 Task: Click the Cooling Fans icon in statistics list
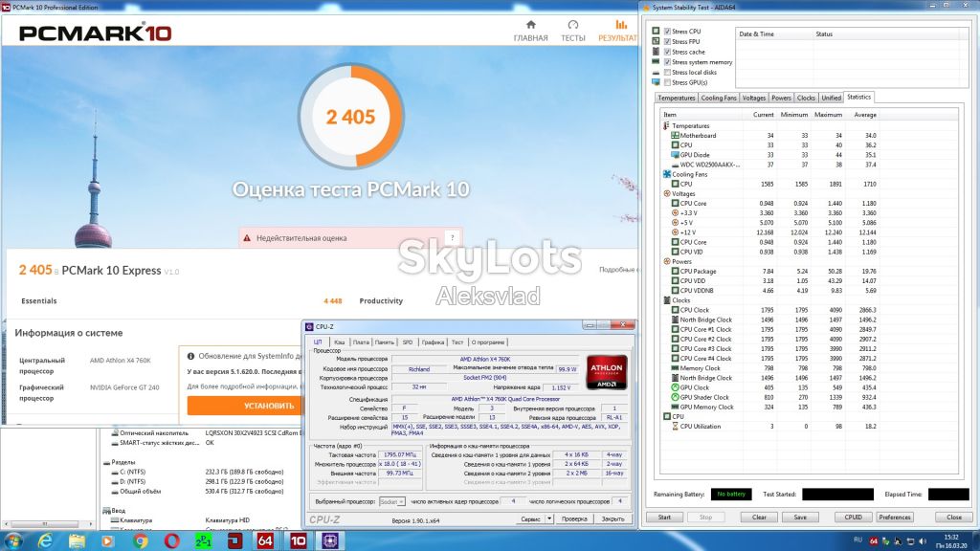(667, 174)
